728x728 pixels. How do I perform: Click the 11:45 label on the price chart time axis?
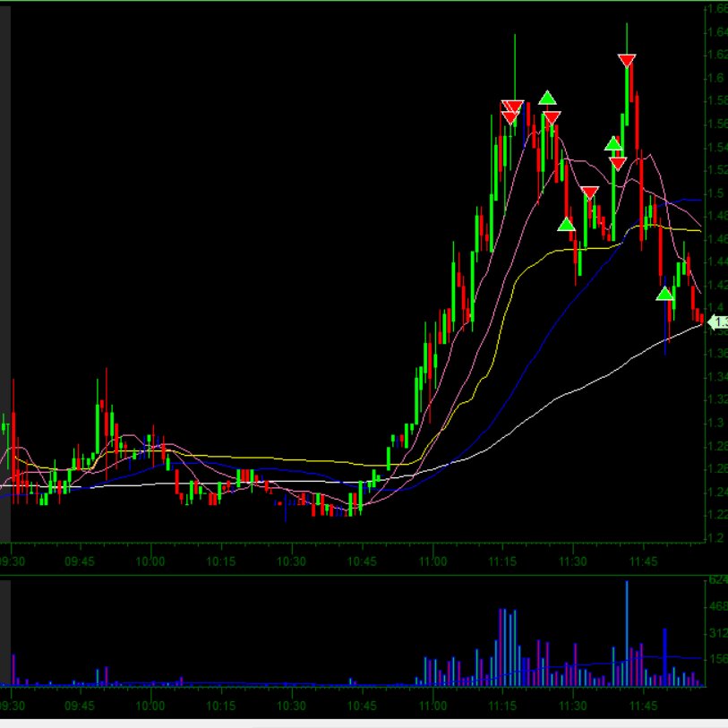pyautogui.click(x=643, y=561)
